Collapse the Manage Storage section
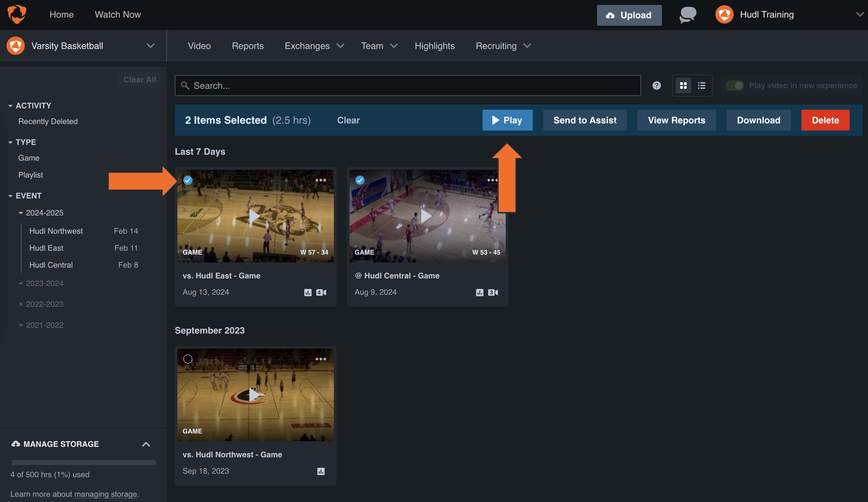868x502 pixels. (x=146, y=444)
